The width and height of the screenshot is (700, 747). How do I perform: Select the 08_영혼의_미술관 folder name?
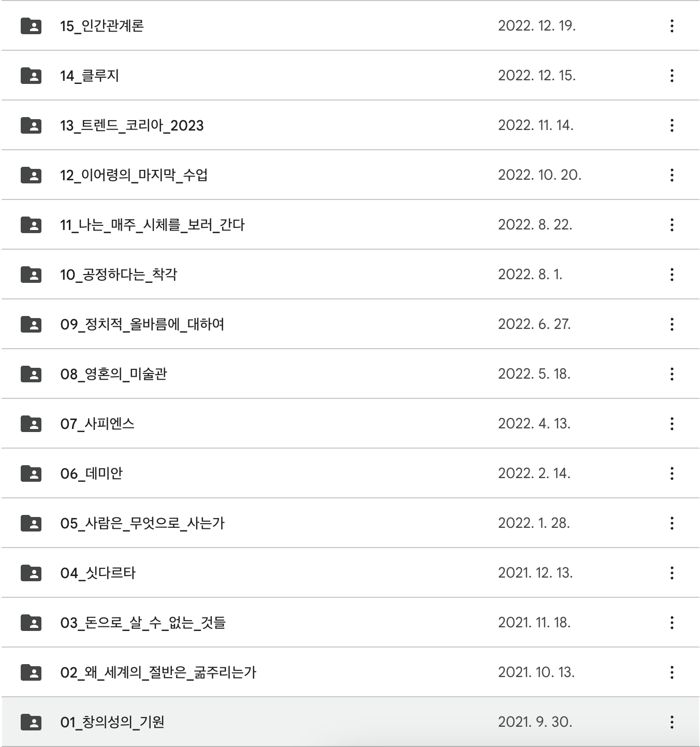113,374
